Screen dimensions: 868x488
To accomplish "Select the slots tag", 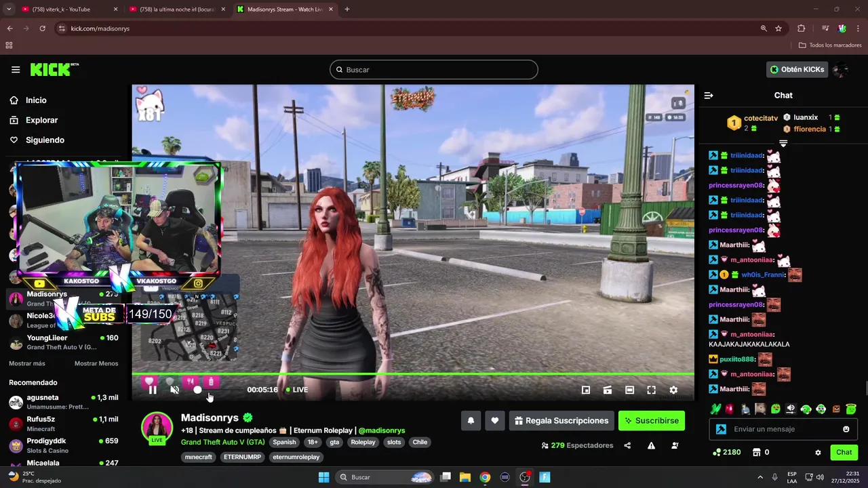I will pyautogui.click(x=394, y=443).
